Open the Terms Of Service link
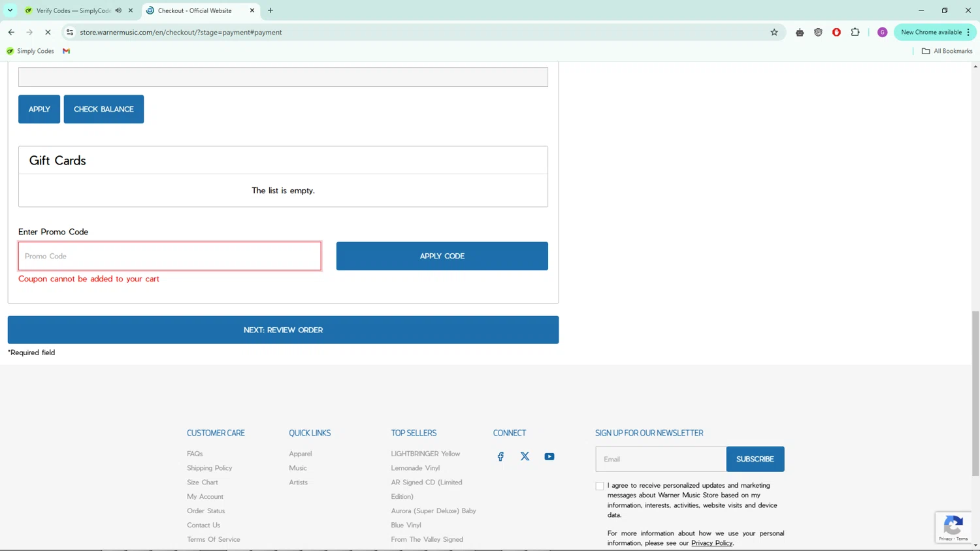 214,539
